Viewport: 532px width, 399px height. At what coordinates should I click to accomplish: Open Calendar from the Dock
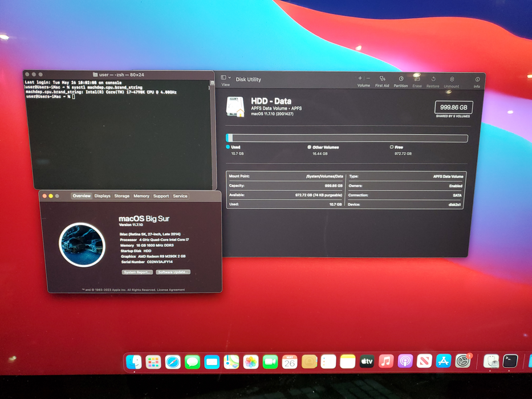pyautogui.click(x=290, y=362)
